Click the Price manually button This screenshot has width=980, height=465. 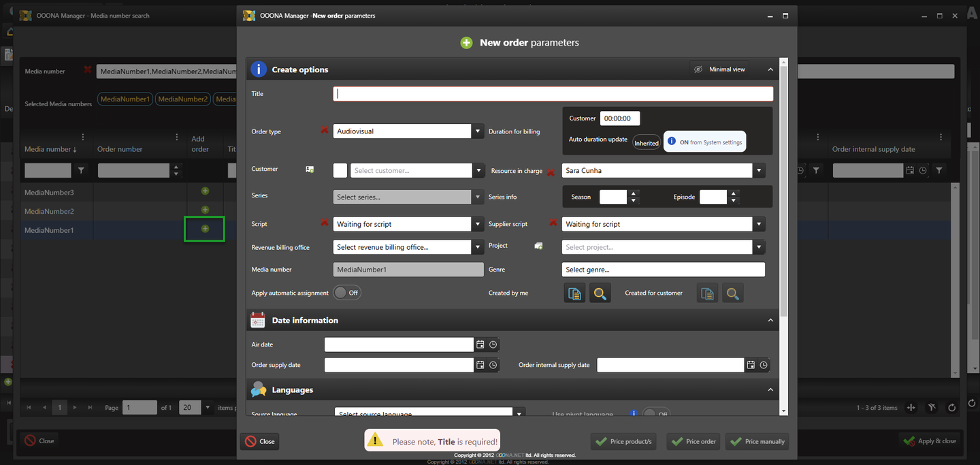757,441
